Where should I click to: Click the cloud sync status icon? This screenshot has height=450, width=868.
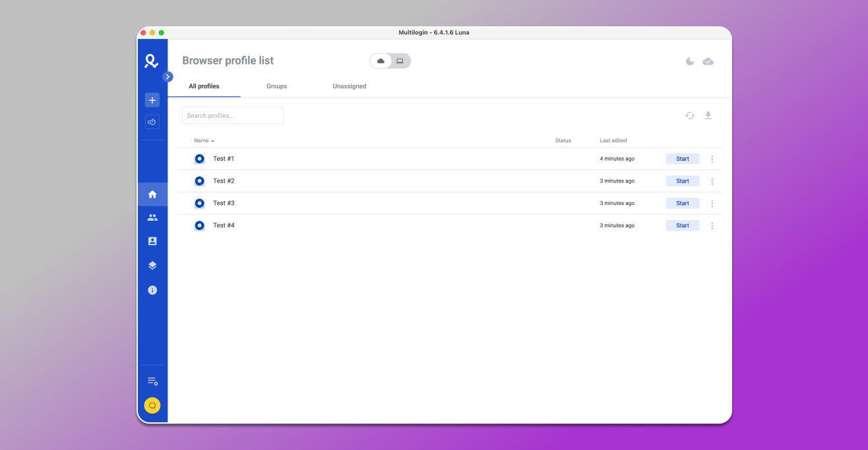point(708,61)
